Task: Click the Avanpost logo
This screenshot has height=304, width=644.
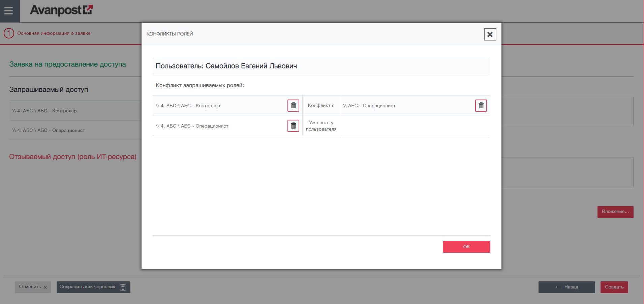Action: [61, 10]
